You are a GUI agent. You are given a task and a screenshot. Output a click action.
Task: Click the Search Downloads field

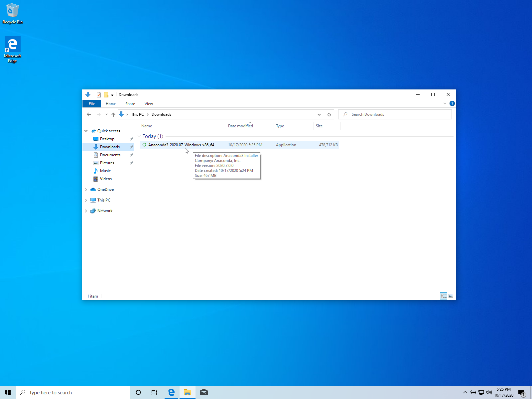click(x=395, y=114)
